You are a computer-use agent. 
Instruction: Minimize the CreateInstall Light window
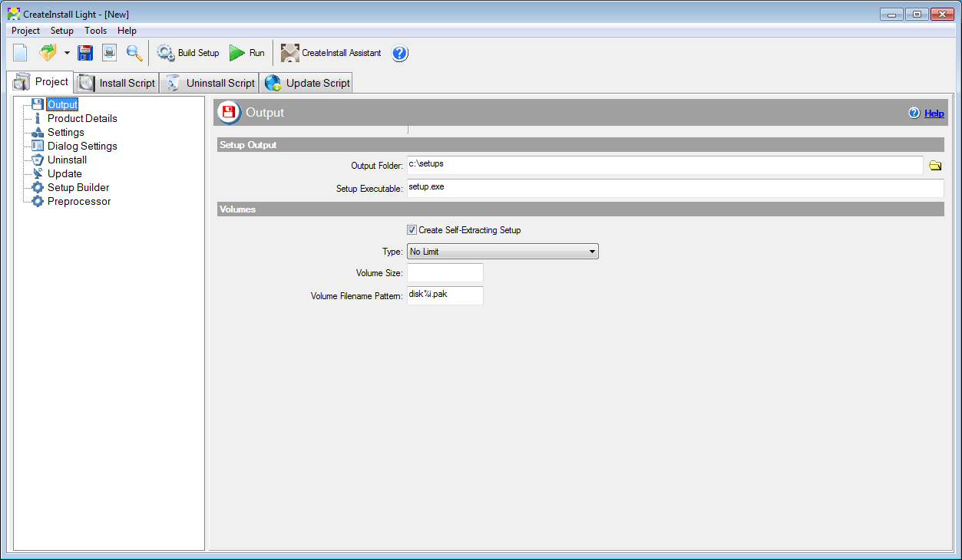click(x=891, y=14)
